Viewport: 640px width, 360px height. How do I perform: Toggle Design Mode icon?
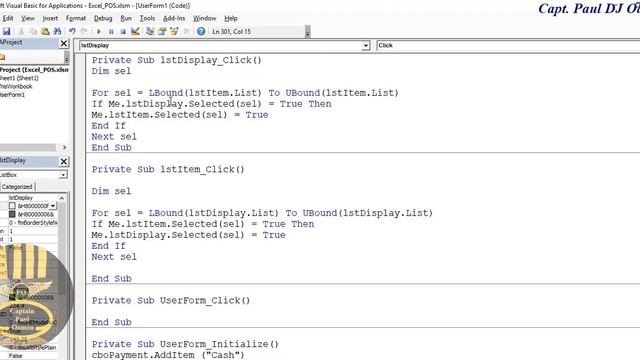click(135, 31)
